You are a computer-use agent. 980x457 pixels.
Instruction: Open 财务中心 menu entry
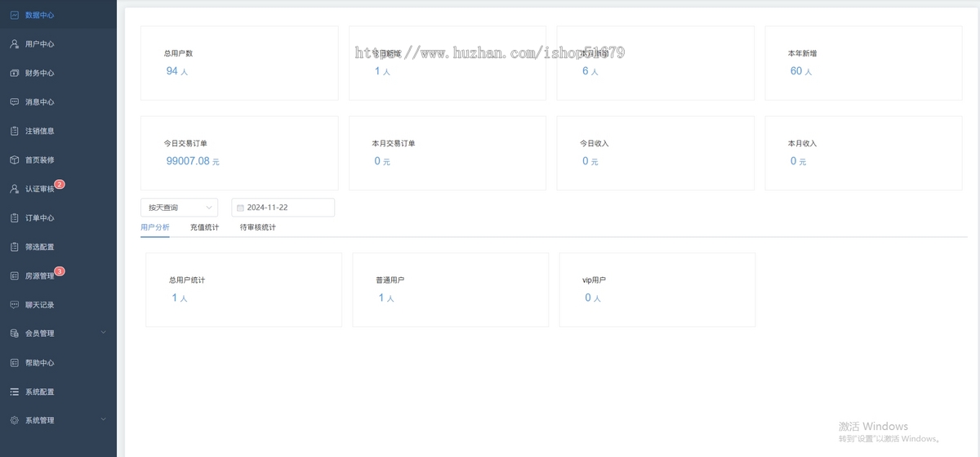point(58,73)
